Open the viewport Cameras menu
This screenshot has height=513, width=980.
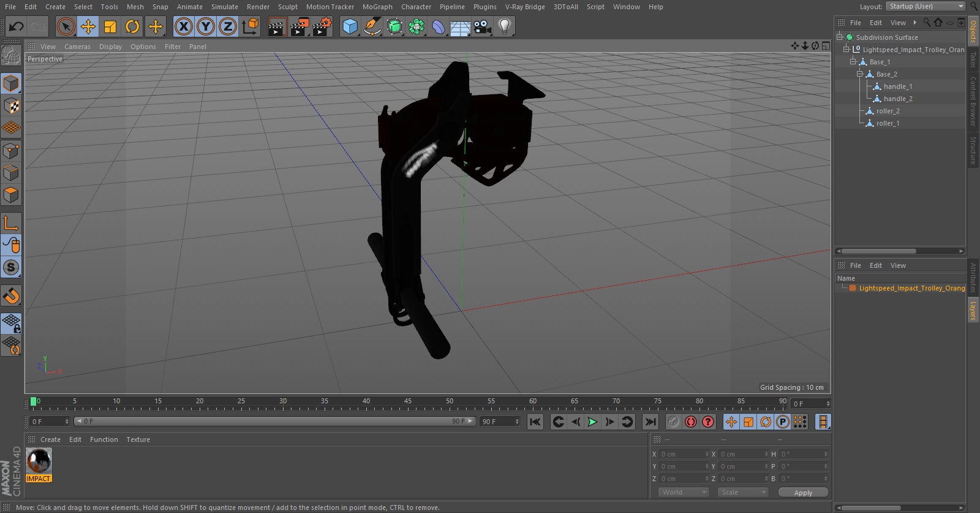click(77, 47)
